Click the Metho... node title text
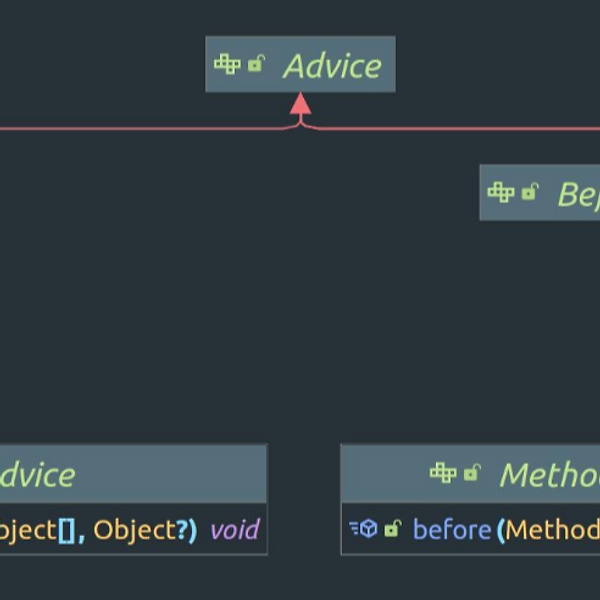This screenshot has height=600, width=600. tap(550, 475)
